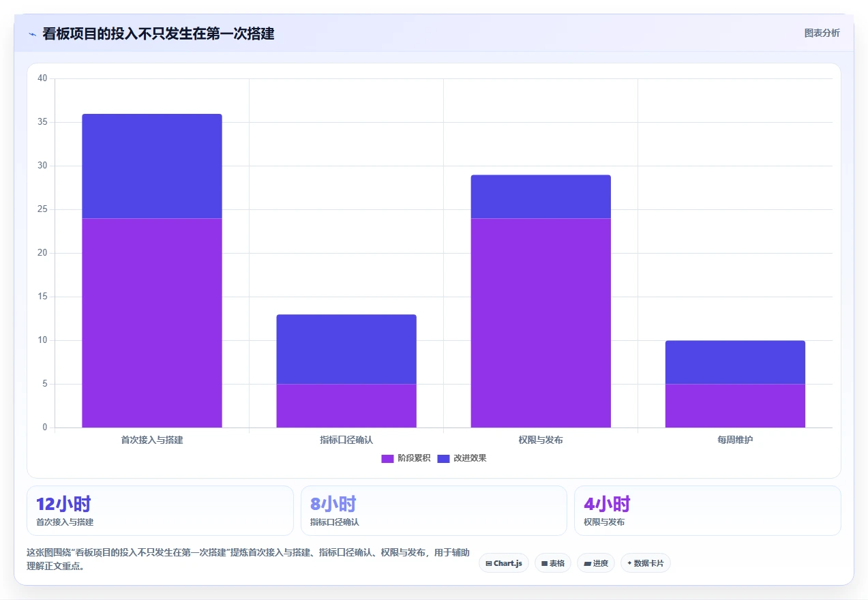Click the 4小时 data card value
Viewport: 868px width, 600px height.
coord(607,505)
